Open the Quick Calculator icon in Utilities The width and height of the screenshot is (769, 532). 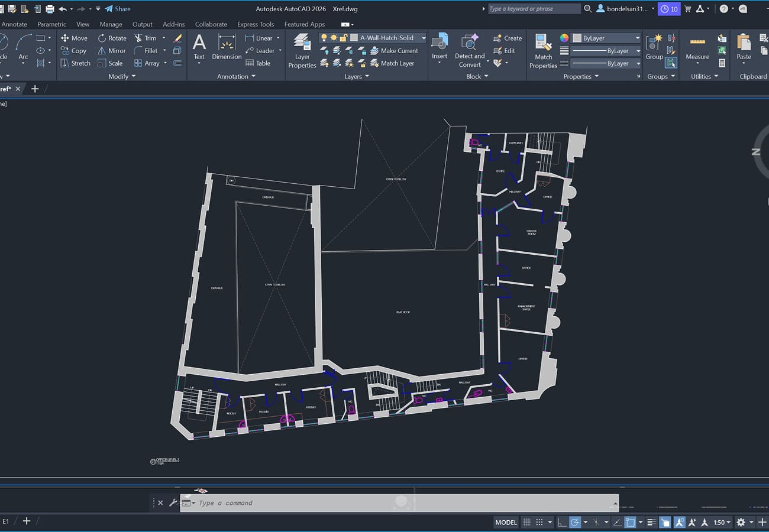pyautogui.click(x=722, y=63)
